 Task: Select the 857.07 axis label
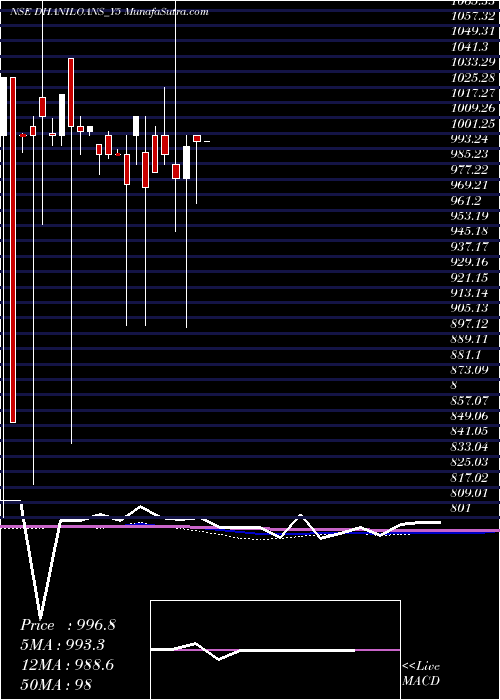tap(470, 400)
